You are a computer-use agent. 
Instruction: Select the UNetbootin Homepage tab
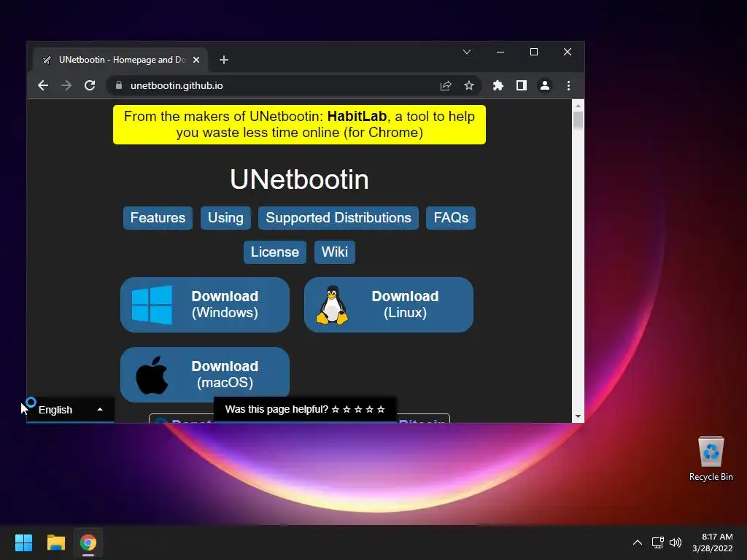point(120,60)
